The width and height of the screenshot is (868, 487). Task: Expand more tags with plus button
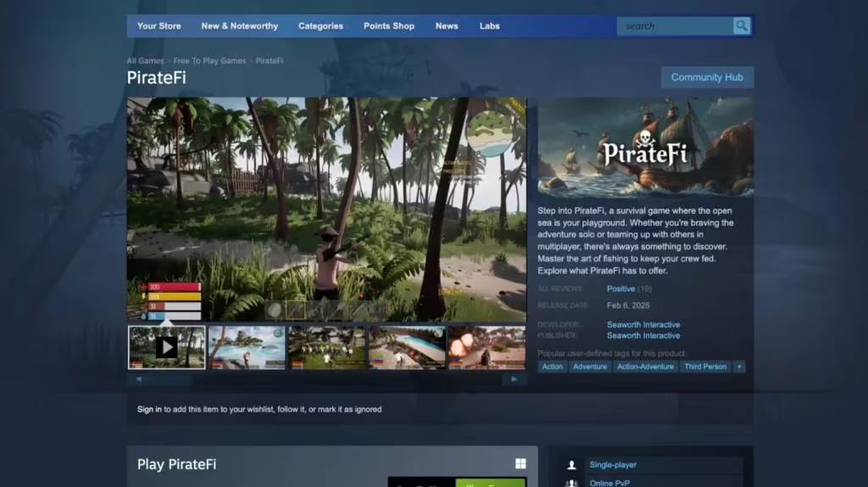point(739,367)
